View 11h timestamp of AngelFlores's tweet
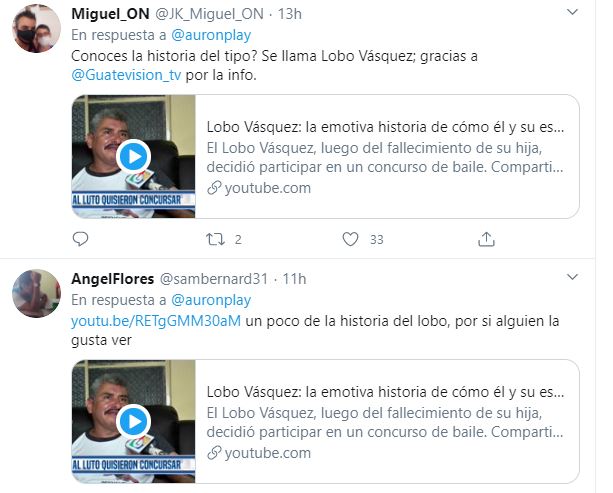Screen dimensions: 613x493 pyautogui.click(x=294, y=279)
